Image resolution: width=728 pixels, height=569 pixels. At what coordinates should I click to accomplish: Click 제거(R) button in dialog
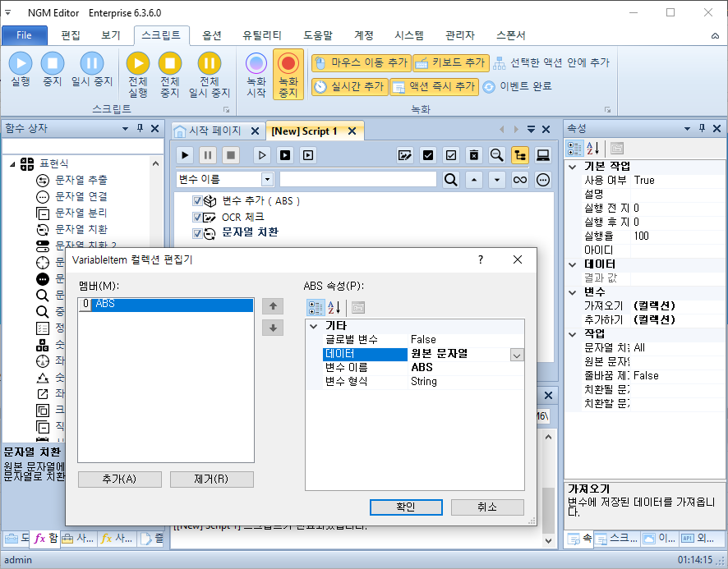212,479
